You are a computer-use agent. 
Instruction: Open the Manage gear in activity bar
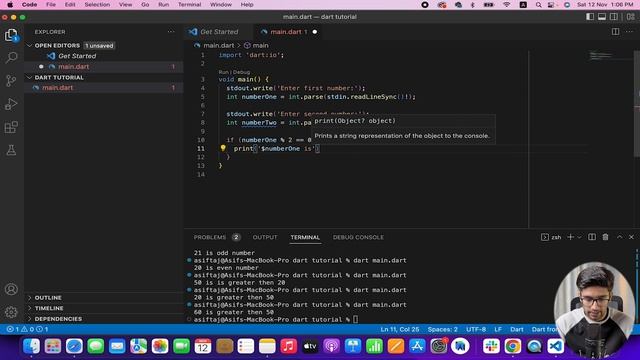click(11, 312)
